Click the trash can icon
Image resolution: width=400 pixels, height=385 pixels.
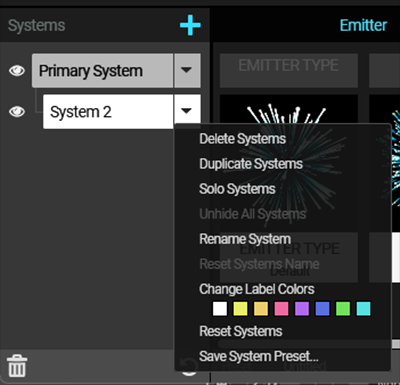point(17,366)
